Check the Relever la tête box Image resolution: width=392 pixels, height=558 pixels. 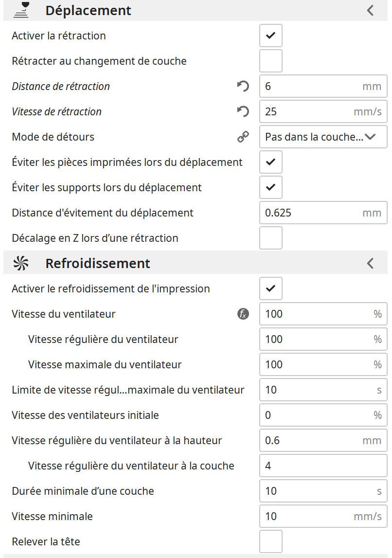[x=271, y=541]
